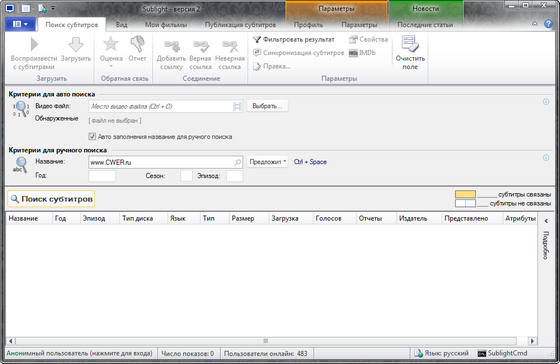Click the Название search input field

[x=165, y=162]
